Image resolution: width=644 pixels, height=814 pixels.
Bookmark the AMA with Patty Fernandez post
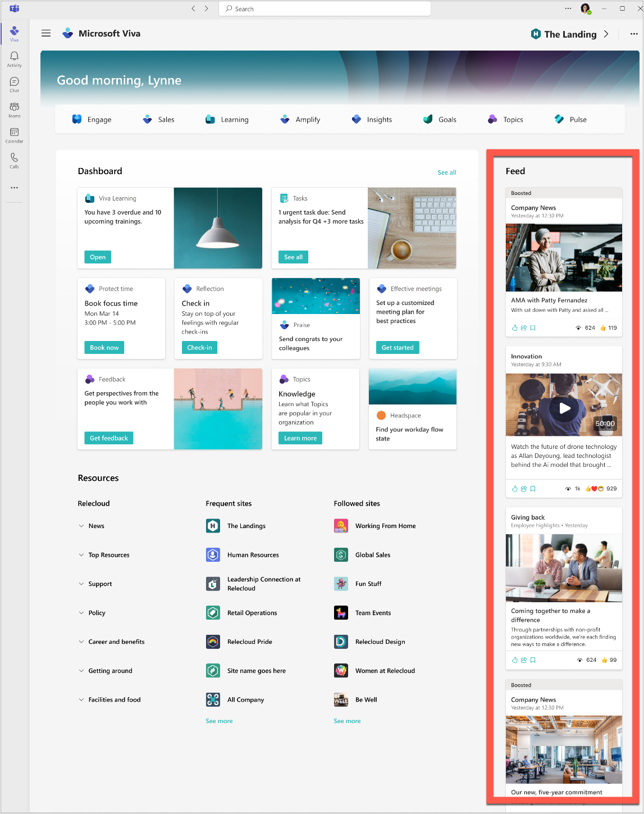tap(533, 328)
